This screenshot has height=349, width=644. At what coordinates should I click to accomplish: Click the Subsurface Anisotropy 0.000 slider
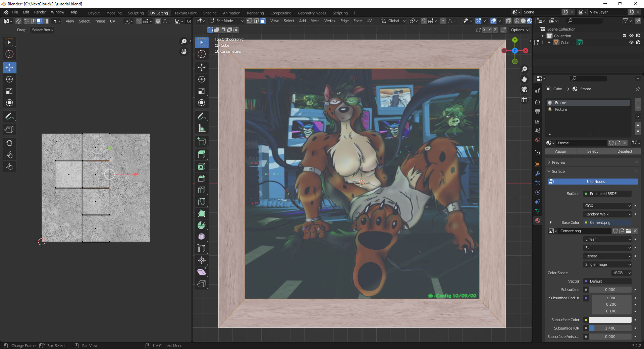coord(610,337)
